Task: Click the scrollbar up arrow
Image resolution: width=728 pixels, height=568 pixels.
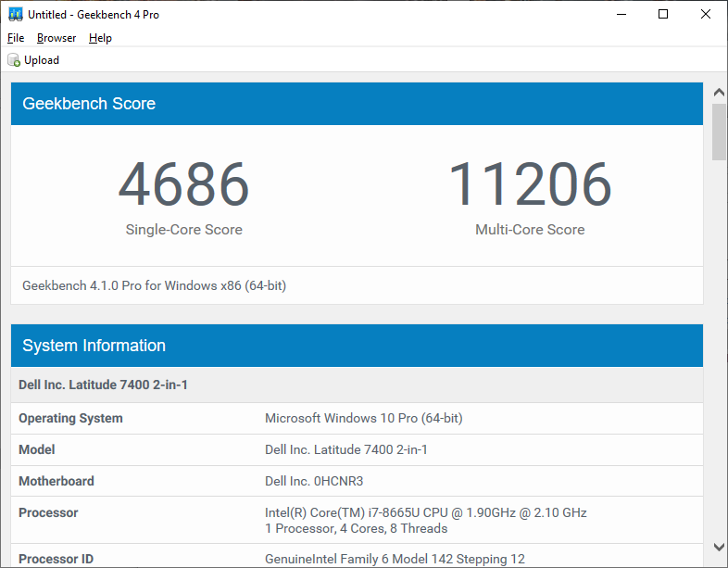Action: pos(719,93)
